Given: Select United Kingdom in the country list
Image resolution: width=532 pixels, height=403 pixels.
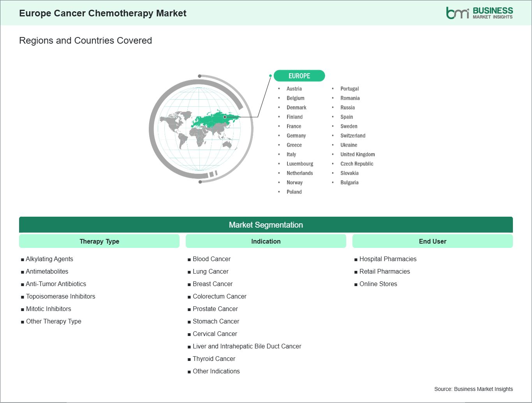Looking at the screenshot, I should click(x=358, y=154).
